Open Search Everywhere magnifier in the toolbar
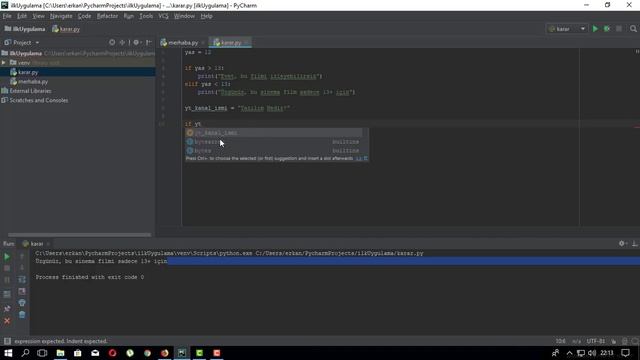This screenshot has height=360, width=640. click(x=633, y=29)
